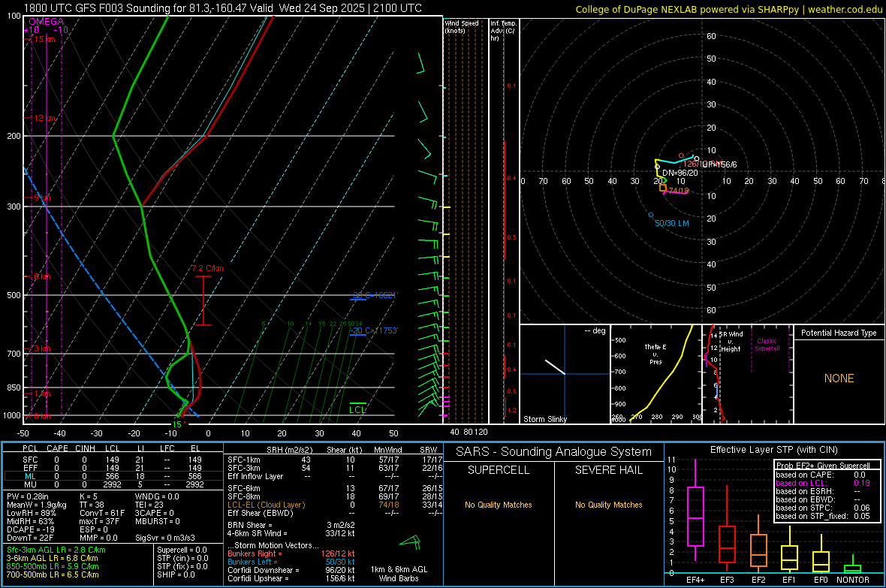Click the sounding title with 1800 UTC GFS F003
886x588 pixels.
(x=223, y=8)
